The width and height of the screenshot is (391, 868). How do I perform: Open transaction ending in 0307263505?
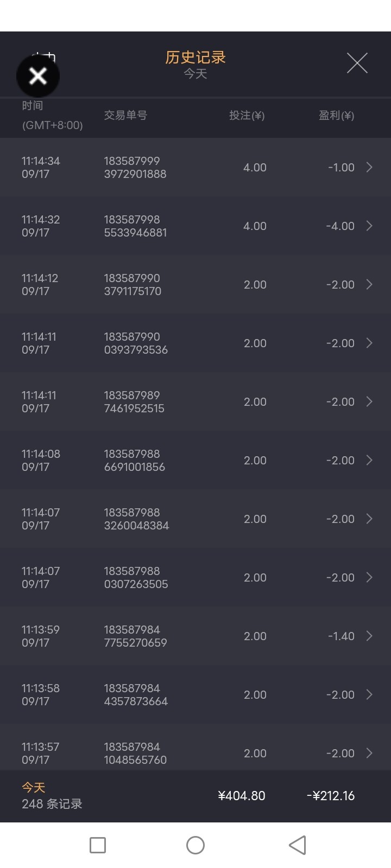point(136,578)
